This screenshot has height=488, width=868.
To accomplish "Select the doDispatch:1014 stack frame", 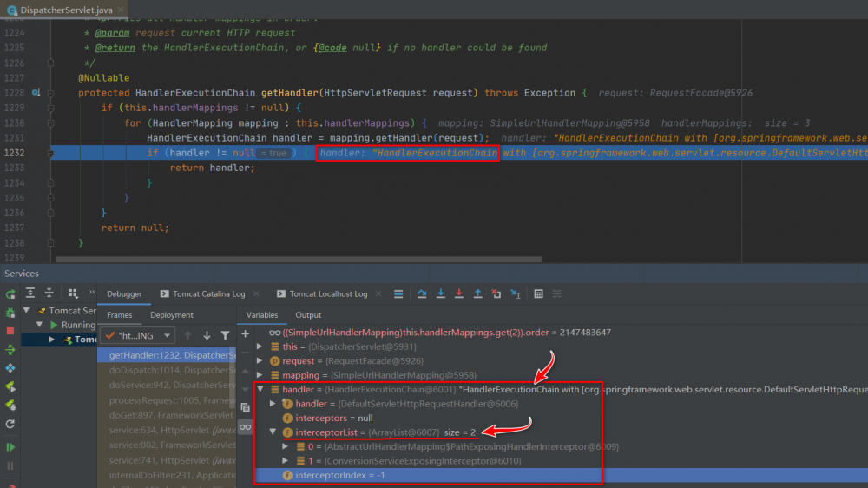I will click(x=169, y=370).
